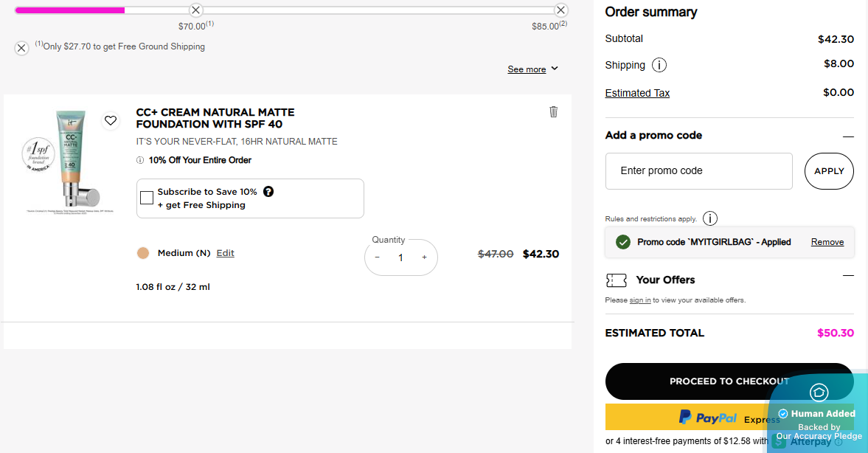Increase quantity with the plus button
The width and height of the screenshot is (868, 453).
coord(424,257)
